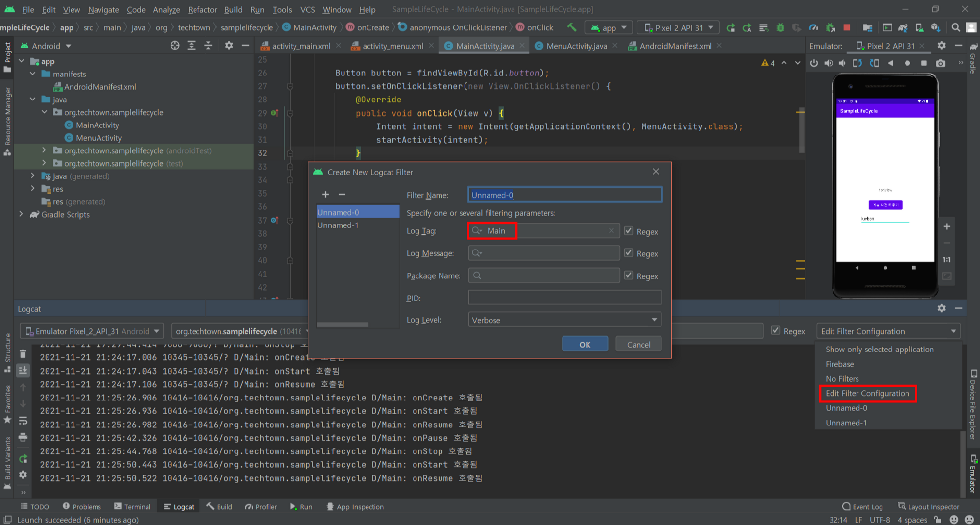Select Unnamed-1 in the dialog filter list
980x525 pixels.
[x=358, y=225]
